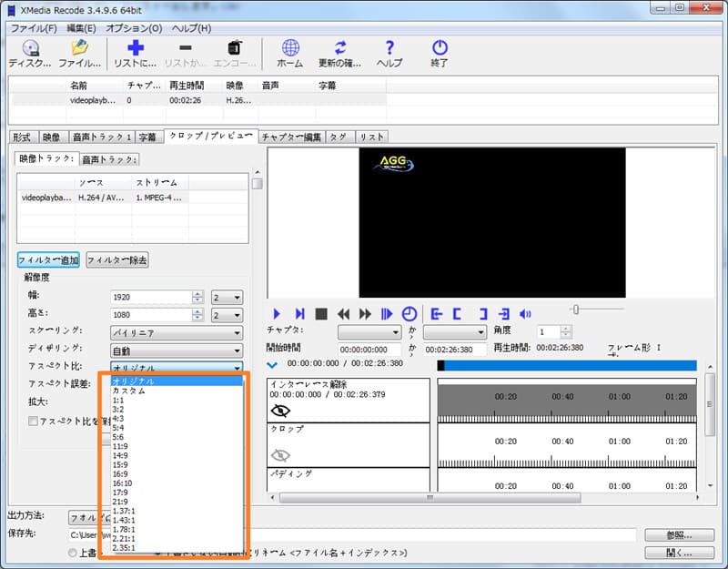Click the Add Filter (フィルター追加) button
The height and width of the screenshot is (569, 728).
click(48, 260)
